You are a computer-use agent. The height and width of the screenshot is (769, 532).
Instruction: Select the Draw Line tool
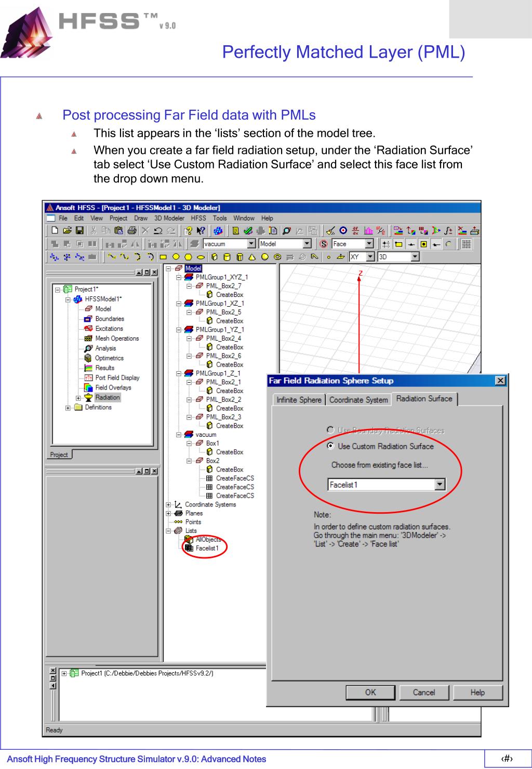click(x=111, y=257)
